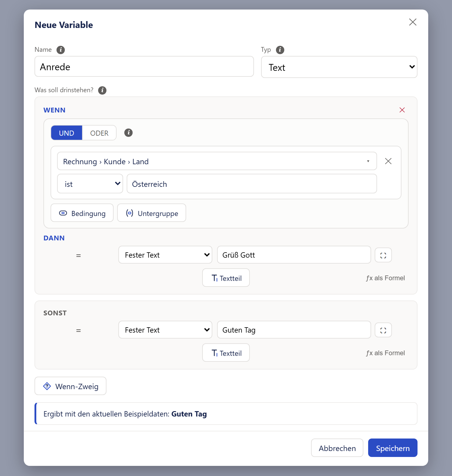Open the 'Rechnung › Kunde › Land' field selector
The height and width of the screenshot is (476, 452).
(217, 161)
